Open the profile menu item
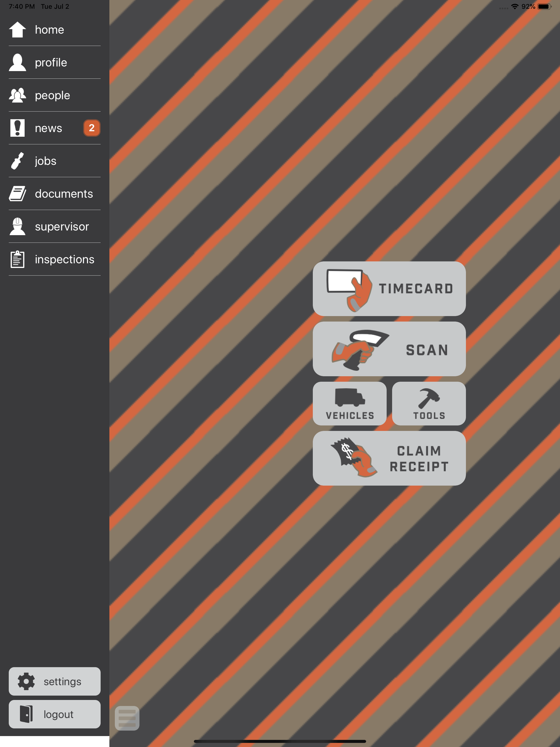Viewport: 560px width, 747px height. pyautogui.click(x=55, y=62)
